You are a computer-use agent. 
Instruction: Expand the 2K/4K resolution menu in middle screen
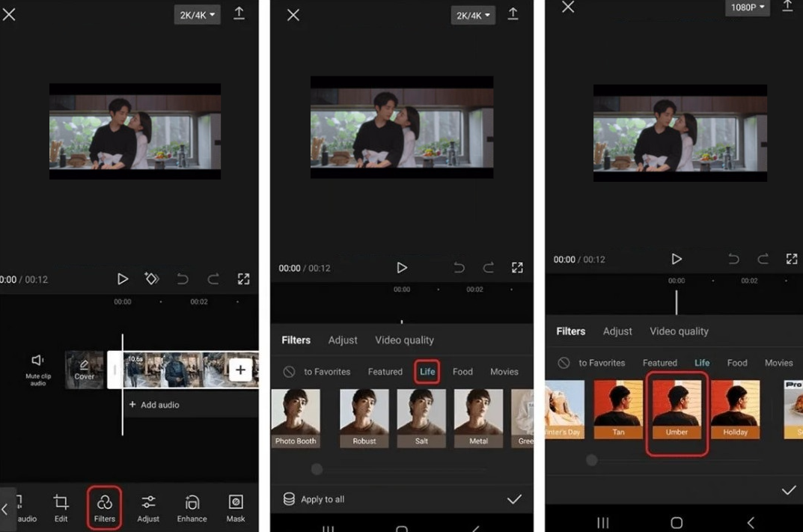473,16
